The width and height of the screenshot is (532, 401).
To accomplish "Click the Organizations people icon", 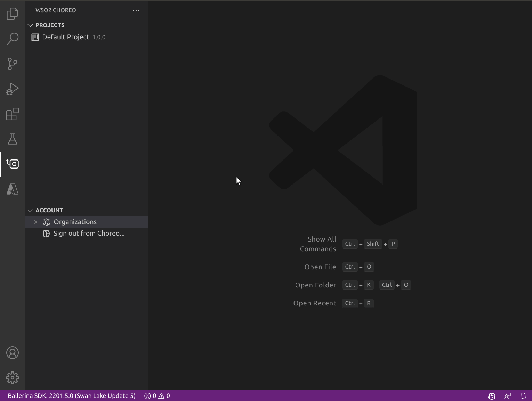I will tap(47, 222).
